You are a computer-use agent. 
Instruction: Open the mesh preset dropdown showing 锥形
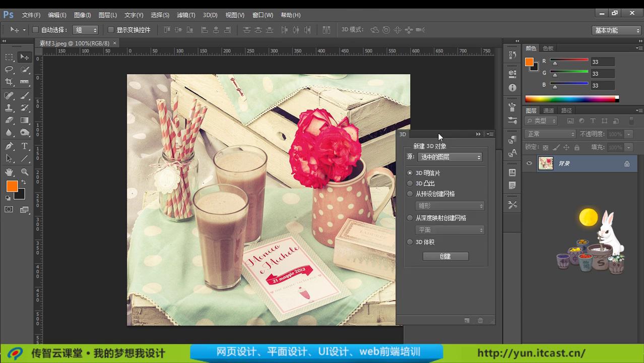[450, 206]
